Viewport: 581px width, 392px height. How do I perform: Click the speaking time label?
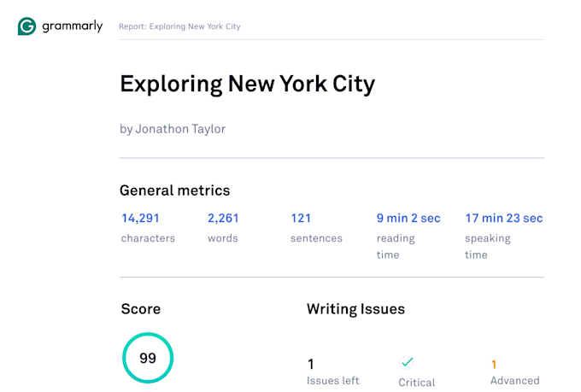(488, 247)
